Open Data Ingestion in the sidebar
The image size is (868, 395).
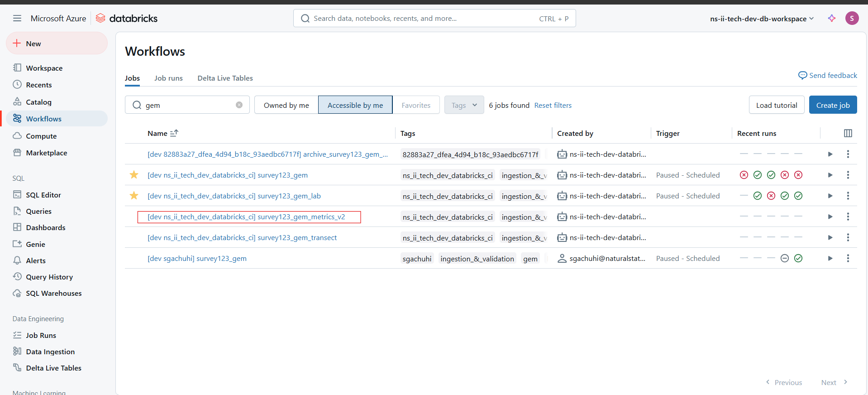57,352
